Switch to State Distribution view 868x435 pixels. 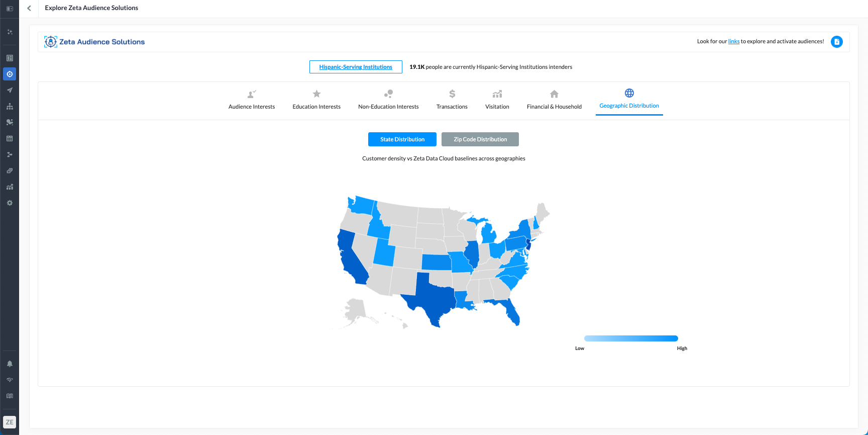402,139
